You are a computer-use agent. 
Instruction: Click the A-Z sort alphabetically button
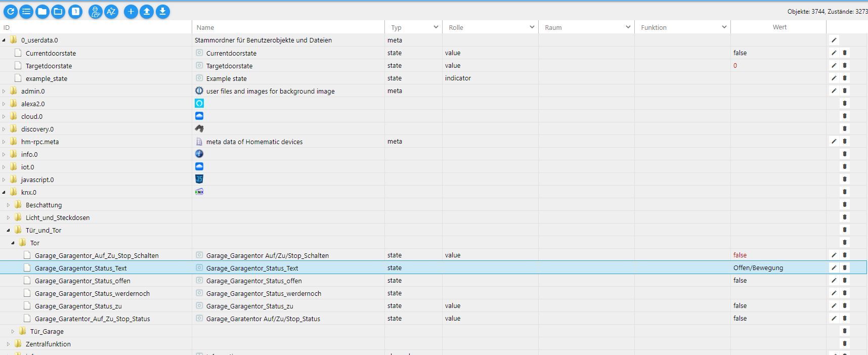pyautogui.click(x=111, y=11)
